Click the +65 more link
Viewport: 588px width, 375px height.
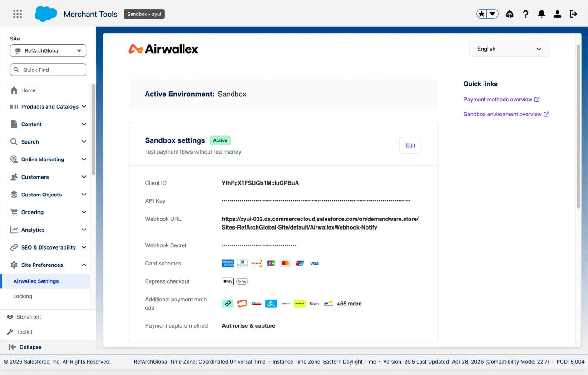pyautogui.click(x=349, y=304)
